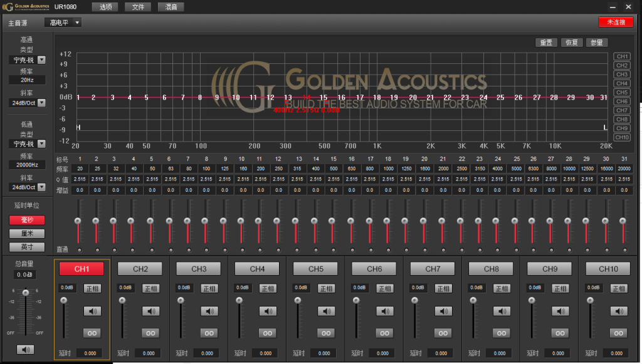Open the low-pass 类型 宁克-锐 dropdown
The image size is (642, 364).
tap(27, 144)
